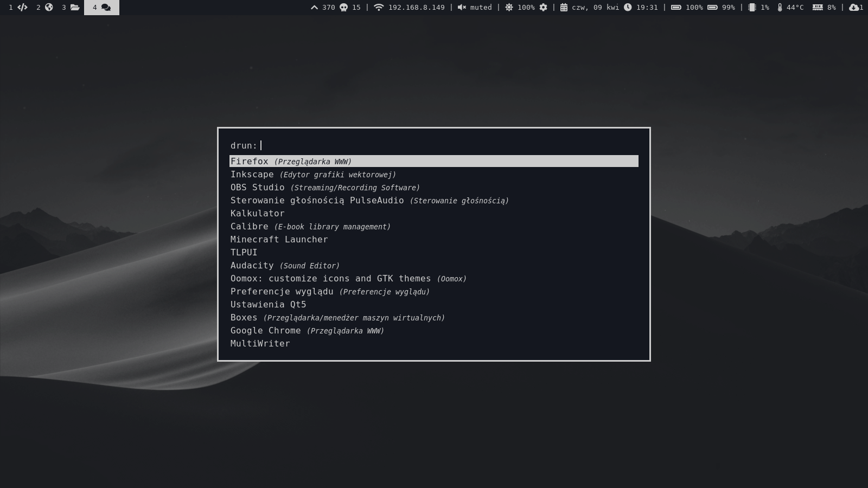Click the brightness sun icon at 100%
This screenshot has height=488, width=868.
[x=509, y=8]
